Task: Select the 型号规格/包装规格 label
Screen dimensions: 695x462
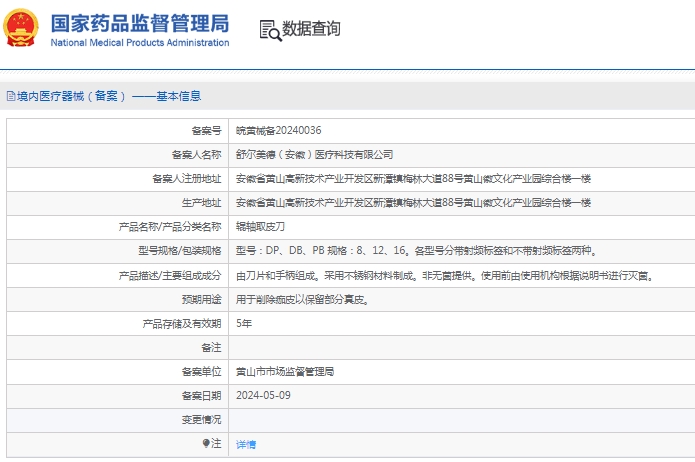Action: [180, 251]
